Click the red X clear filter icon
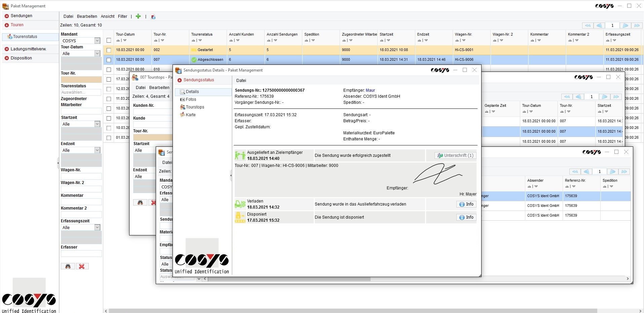Image resolution: width=644 pixels, height=313 pixels. (82, 266)
